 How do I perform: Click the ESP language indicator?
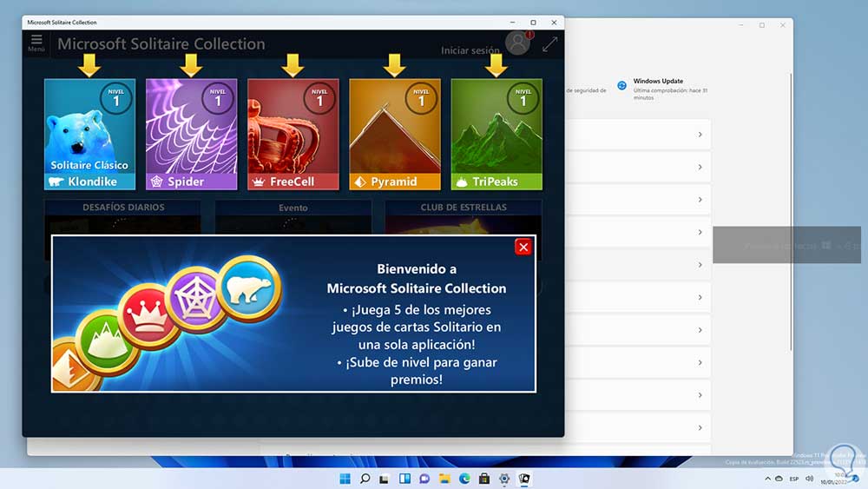tap(794, 479)
